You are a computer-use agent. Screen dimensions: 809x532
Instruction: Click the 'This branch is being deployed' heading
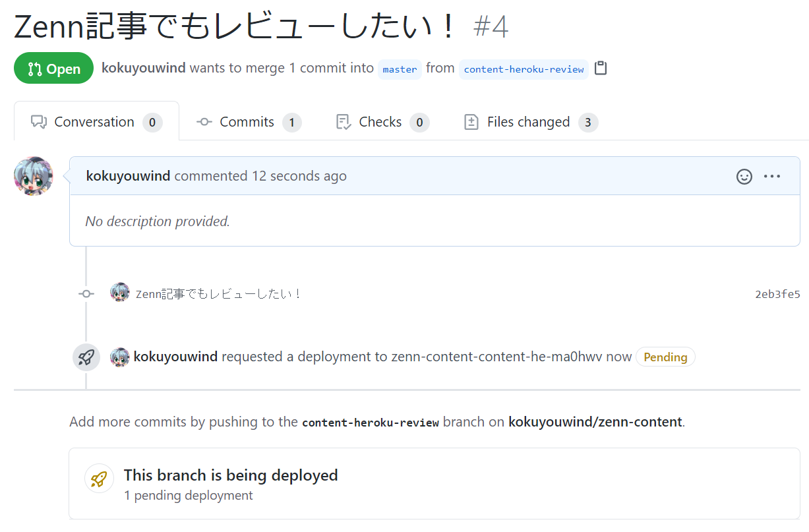click(x=231, y=475)
